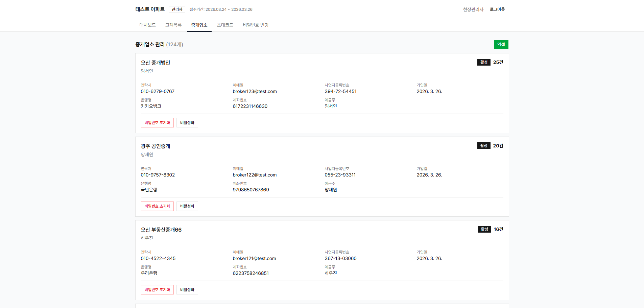Go to the 초대코드 tab
Image resolution: width=644 pixels, height=308 pixels.
point(225,25)
